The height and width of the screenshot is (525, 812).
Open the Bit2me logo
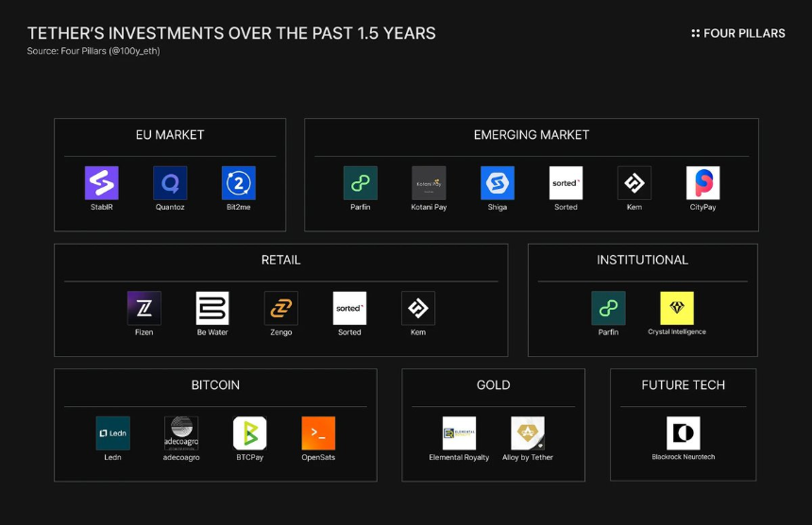pyautogui.click(x=239, y=183)
